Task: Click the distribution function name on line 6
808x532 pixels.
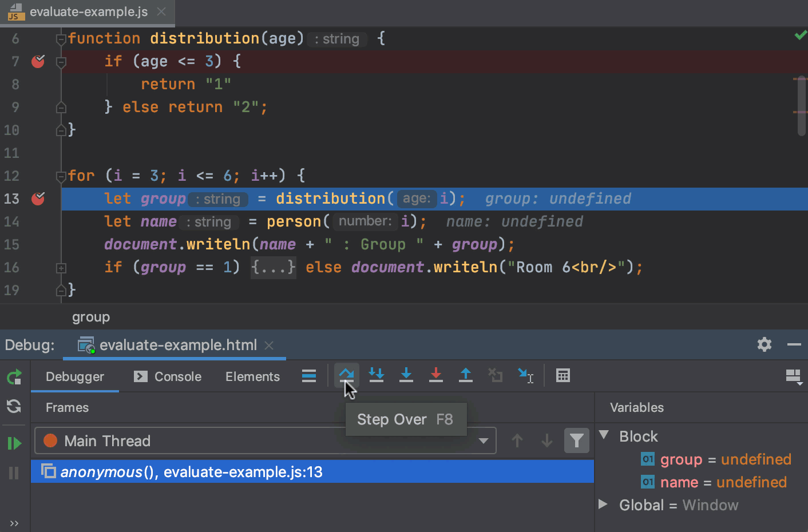Action: 204,38
